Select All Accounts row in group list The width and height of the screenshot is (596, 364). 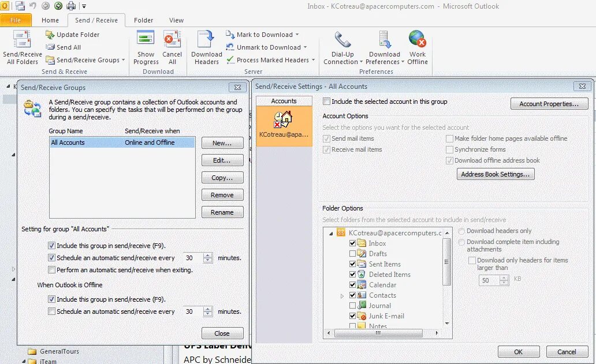tap(122, 142)
